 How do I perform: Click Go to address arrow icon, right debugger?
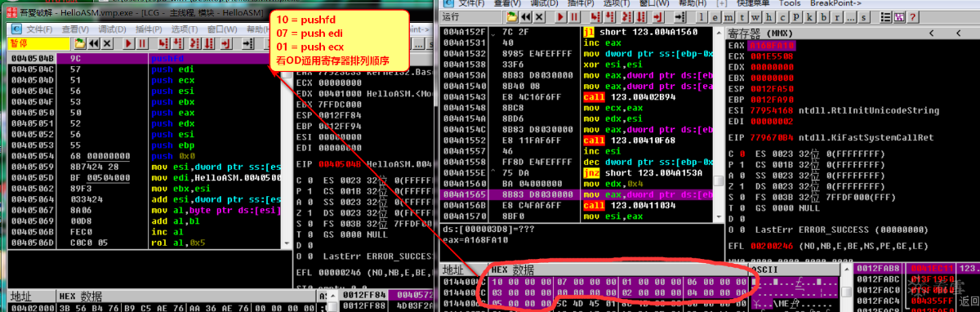[679, 17]
